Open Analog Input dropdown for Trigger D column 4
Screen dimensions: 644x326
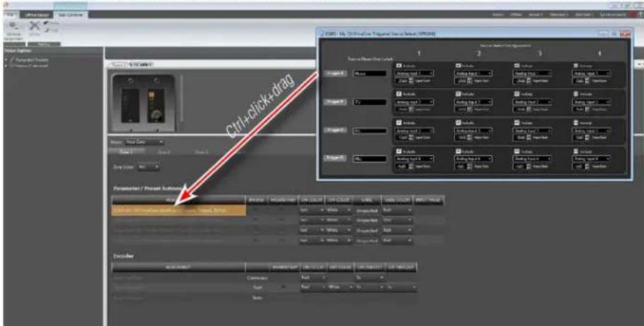(592, 158)
